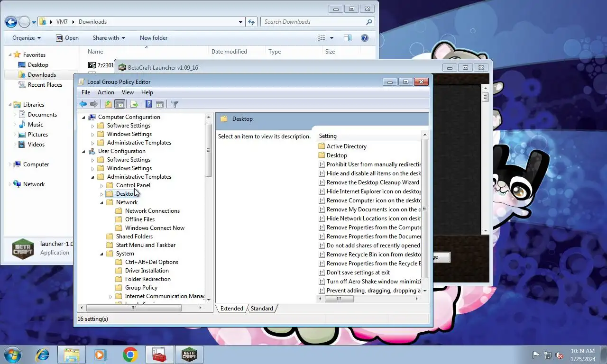Click the New folder button in Explorer
607x364 pixels.
click(154, 38)
